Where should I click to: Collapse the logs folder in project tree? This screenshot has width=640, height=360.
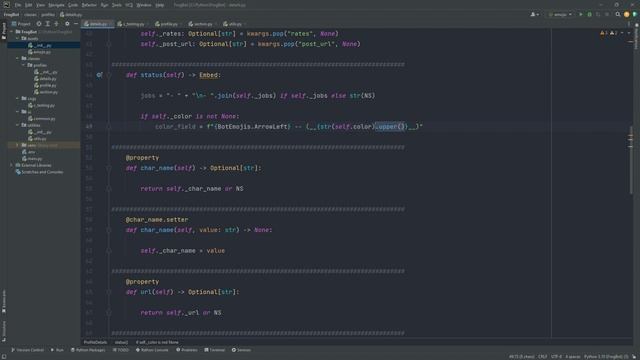click(x=18, y=98)
